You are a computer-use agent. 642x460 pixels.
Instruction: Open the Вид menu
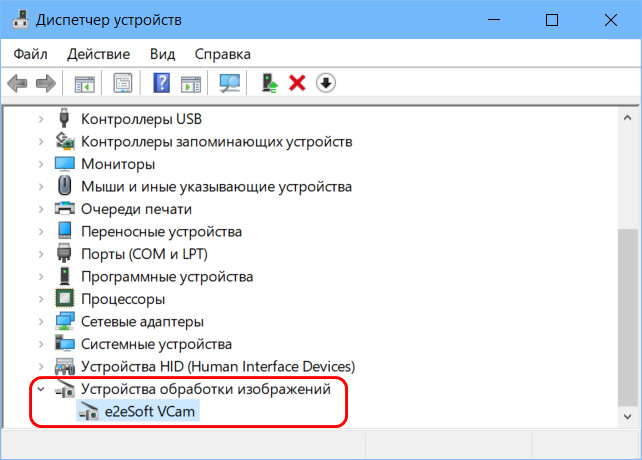coord(162,54)
